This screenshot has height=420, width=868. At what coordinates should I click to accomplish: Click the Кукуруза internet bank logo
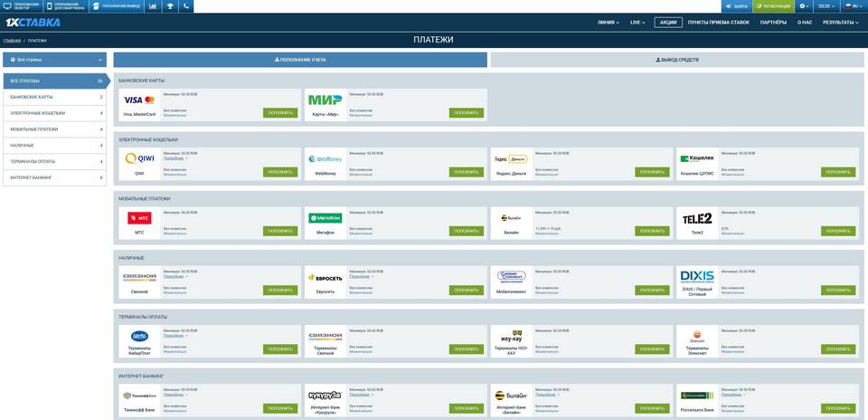point(325,395)
